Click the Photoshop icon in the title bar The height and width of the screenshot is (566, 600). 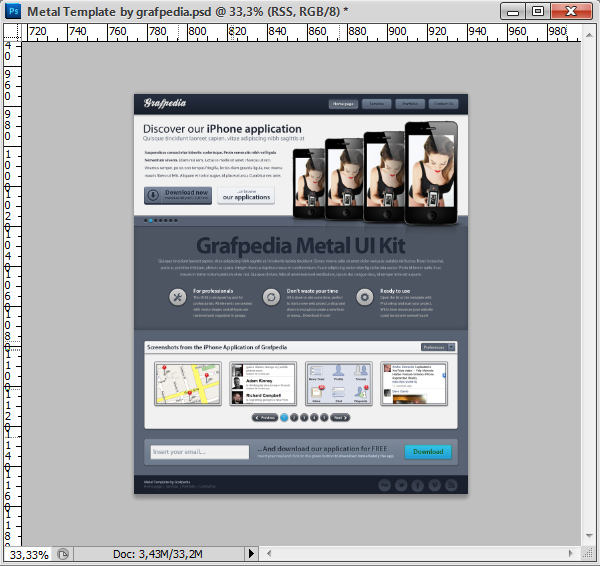coord(11,11)
